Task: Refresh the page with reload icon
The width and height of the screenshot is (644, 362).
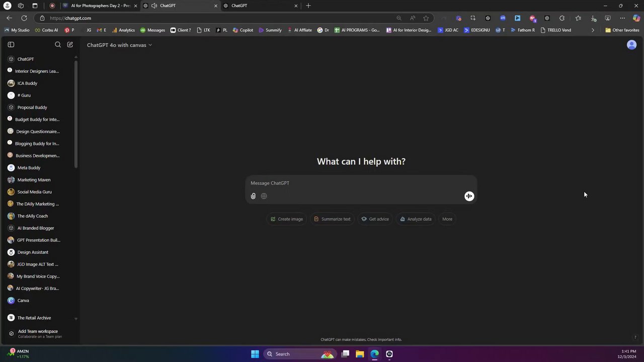Action: click(24, 18)
